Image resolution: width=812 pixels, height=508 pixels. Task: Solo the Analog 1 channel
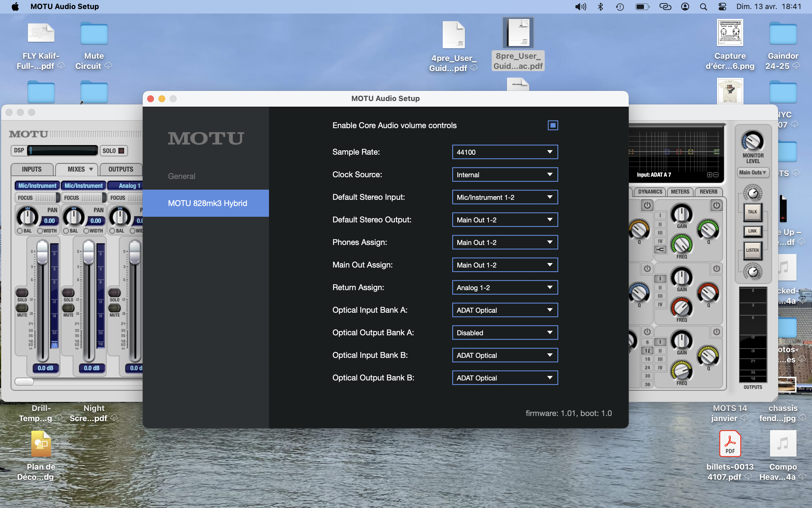tap(114, 293)
